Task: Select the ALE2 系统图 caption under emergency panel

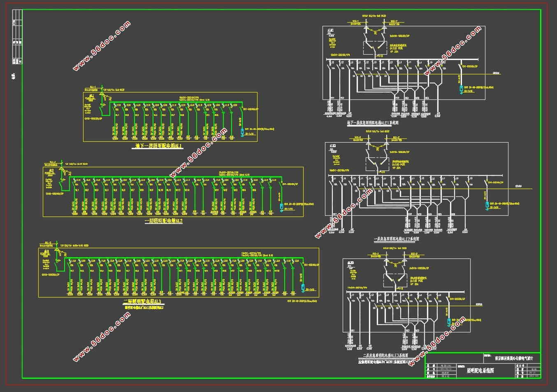Action: point(396,239)
